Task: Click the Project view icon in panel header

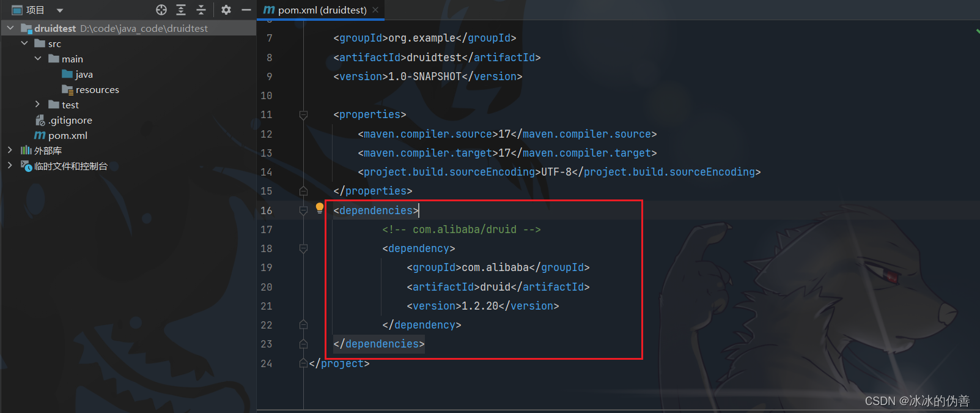Action: (x=17, y=10)
